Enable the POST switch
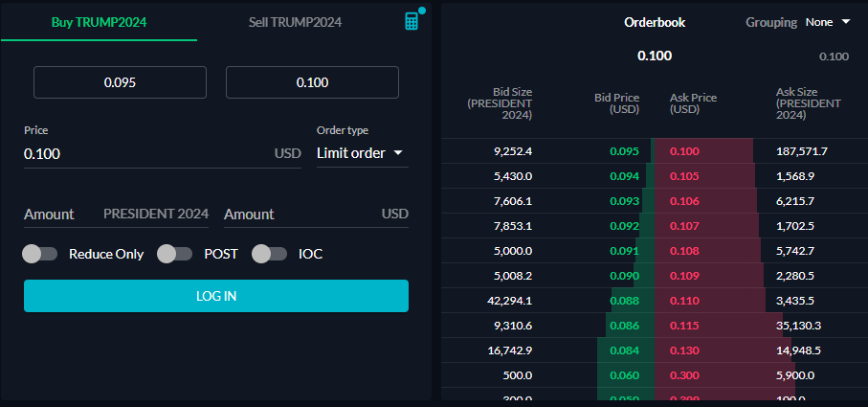The height and width of the screenshot is (407, 868). pyautogui.click(x=175, y=254)
